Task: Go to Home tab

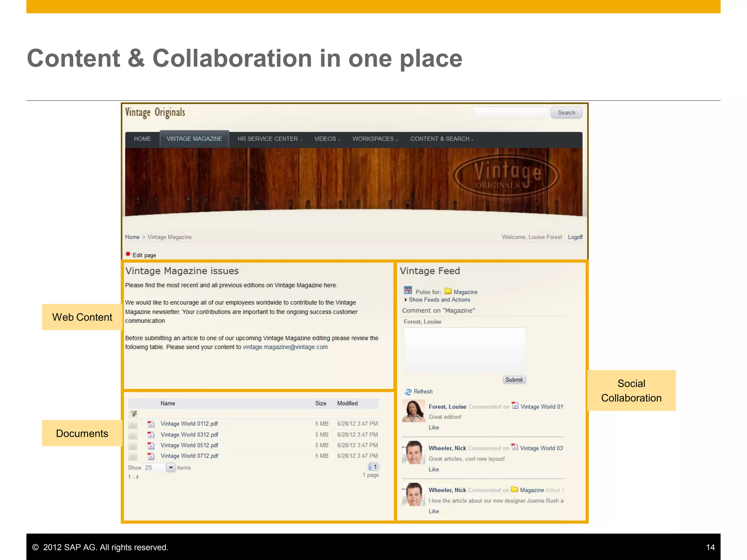Action: click(x=142, y=139)
